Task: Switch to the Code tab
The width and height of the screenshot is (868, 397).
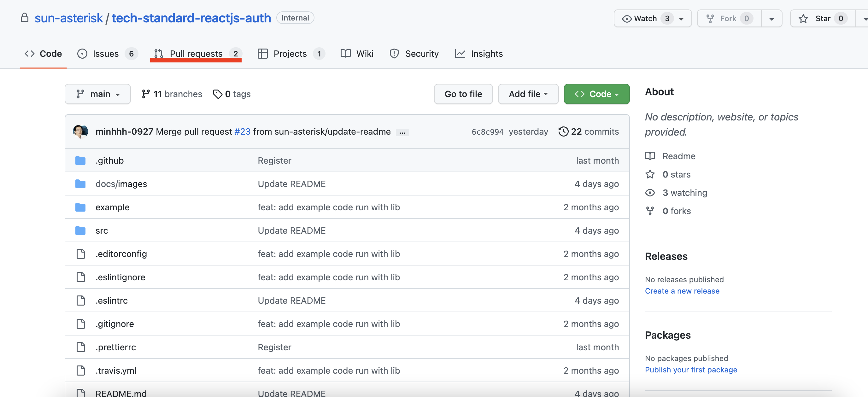Action: (43, 54)
